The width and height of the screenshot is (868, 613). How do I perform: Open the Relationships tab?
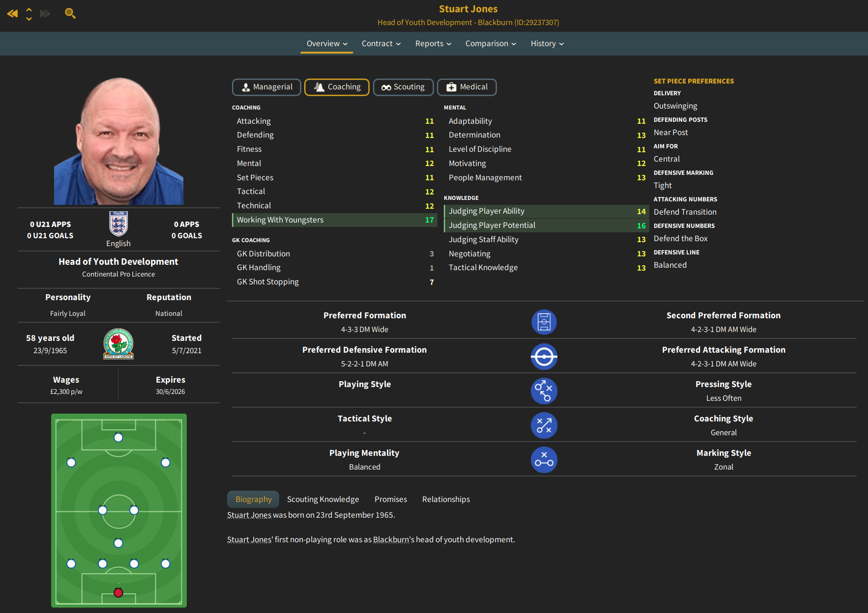(x=446, y=499)
